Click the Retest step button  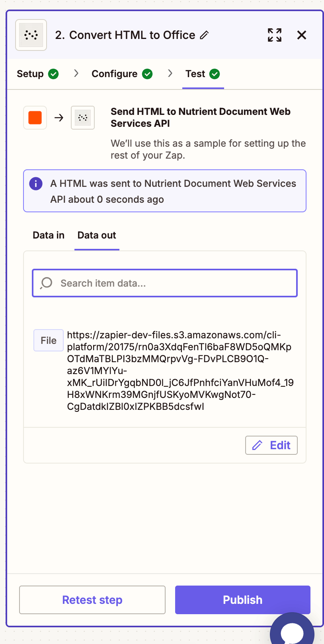[x=92, y=599]
